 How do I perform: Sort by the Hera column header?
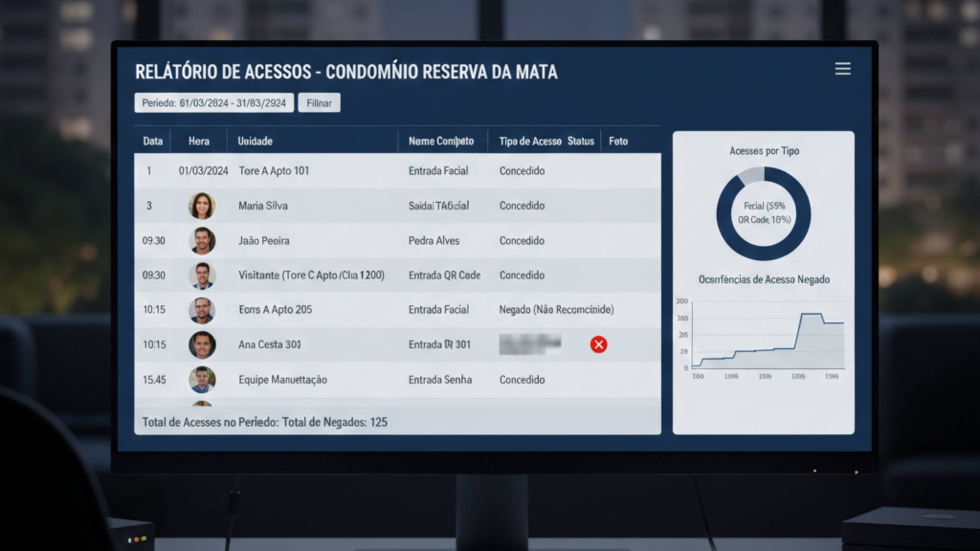(x=199, y=141)
